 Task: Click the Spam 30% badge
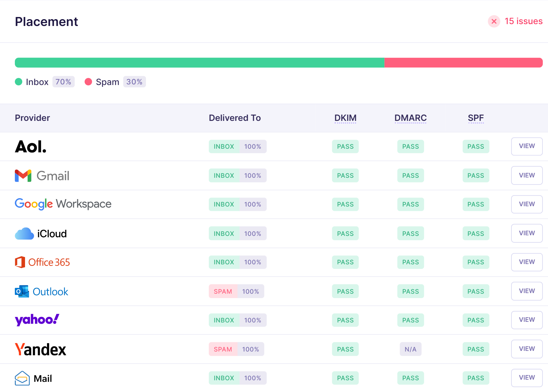point(135,82)
